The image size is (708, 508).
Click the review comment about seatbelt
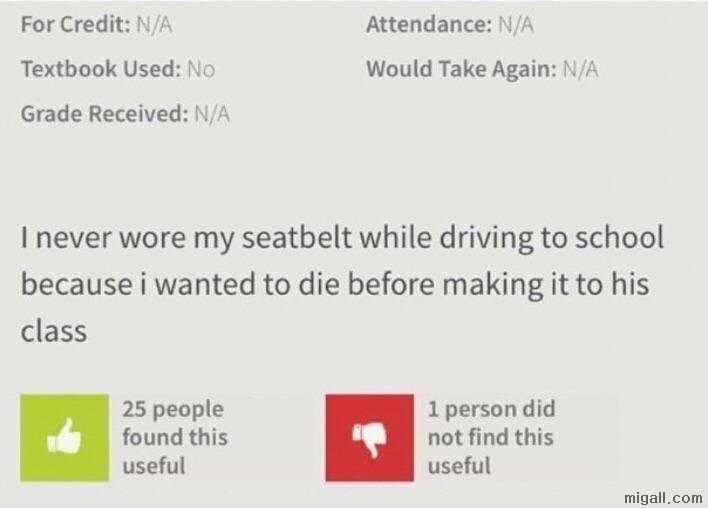(x=342, y=284)
